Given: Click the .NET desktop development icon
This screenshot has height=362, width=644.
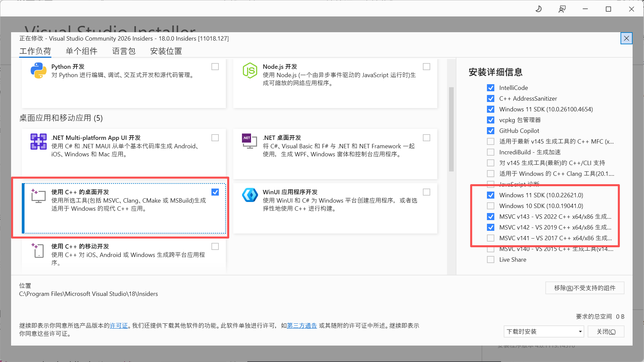Looking at the screenshot, I should tap(249, 141).
